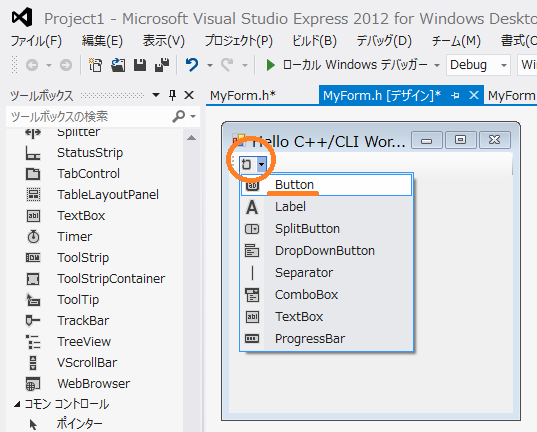537x432 pixels.
Task: Open the プロジェクト(P) menu
Action: [238, 41]
